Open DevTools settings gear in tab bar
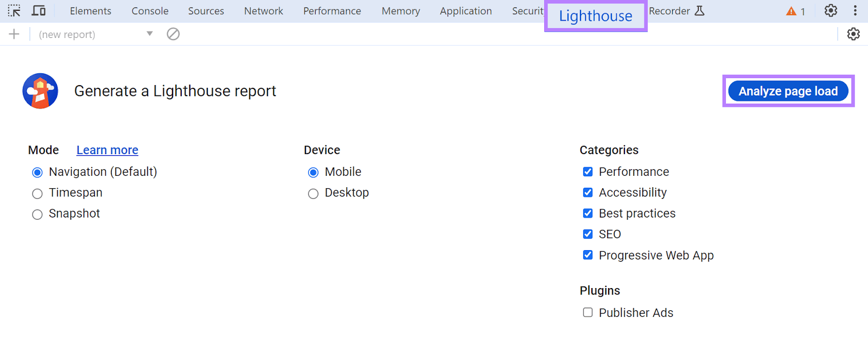Viewport: 868px width, 364px height. 831,11
